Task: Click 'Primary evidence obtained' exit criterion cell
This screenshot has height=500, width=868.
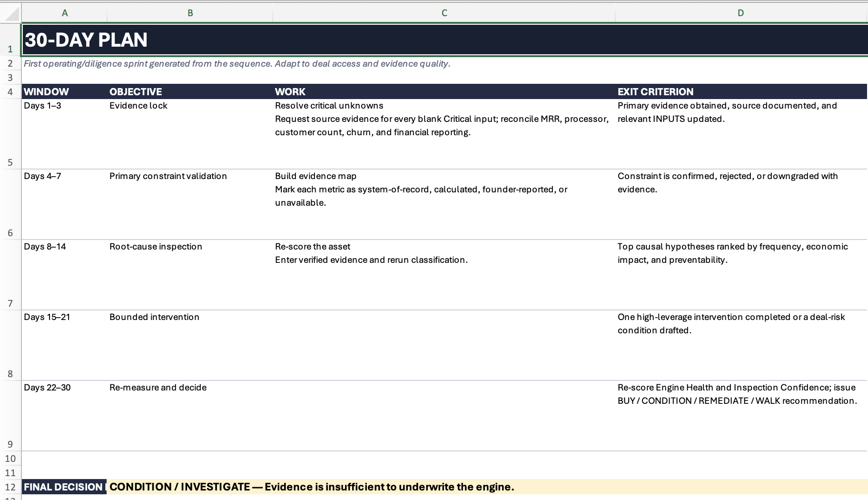Action: (741, 134)
